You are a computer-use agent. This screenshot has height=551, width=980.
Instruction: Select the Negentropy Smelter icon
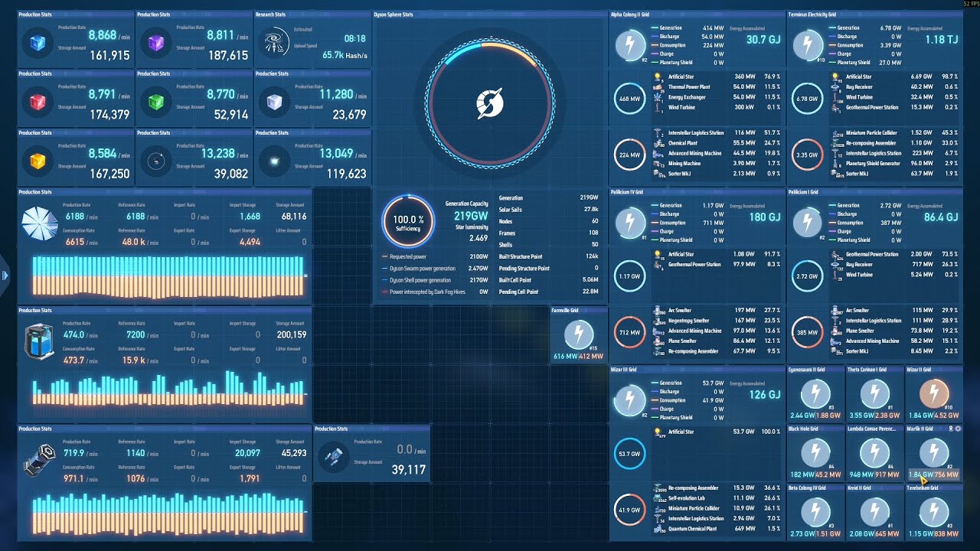(658, 321)
